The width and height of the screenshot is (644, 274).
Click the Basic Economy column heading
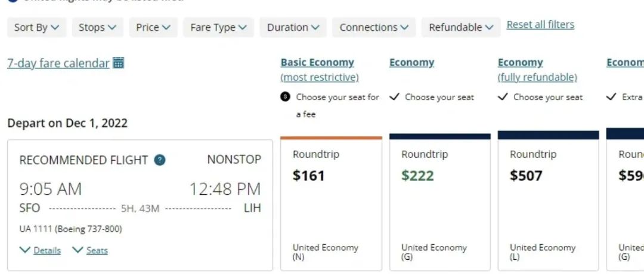pos(317,63)
